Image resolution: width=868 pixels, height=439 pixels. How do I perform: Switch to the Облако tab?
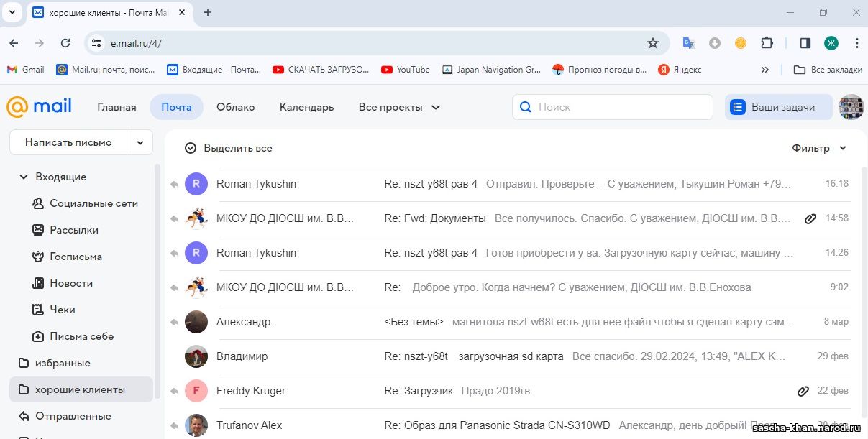(235, 107)
